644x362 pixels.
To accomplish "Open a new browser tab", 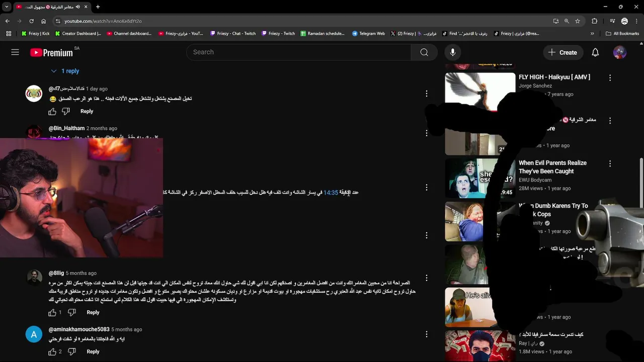I will pyautogui.click(x=98, y=7).
